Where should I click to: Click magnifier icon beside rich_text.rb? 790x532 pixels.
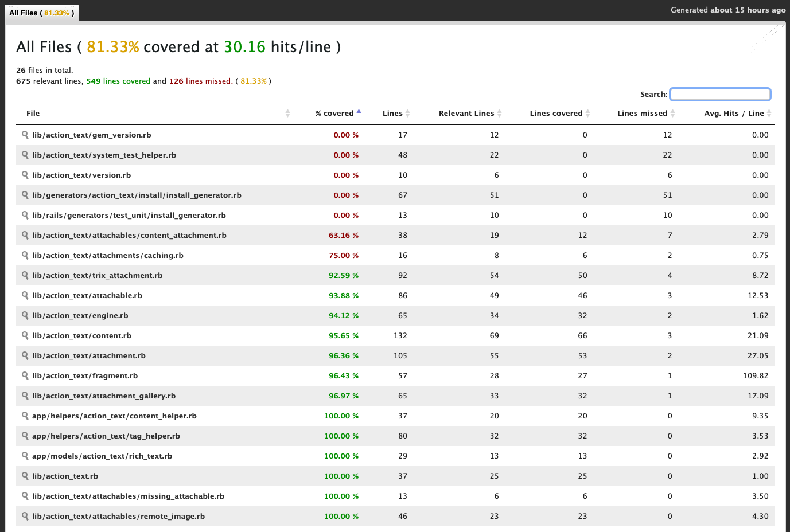pyautogui.click(x=25, y=456)
